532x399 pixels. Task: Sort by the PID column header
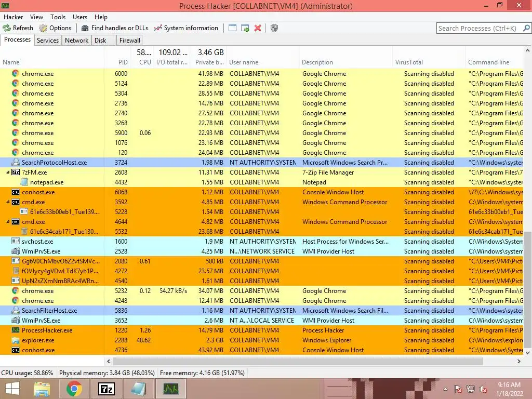point(117,62)
